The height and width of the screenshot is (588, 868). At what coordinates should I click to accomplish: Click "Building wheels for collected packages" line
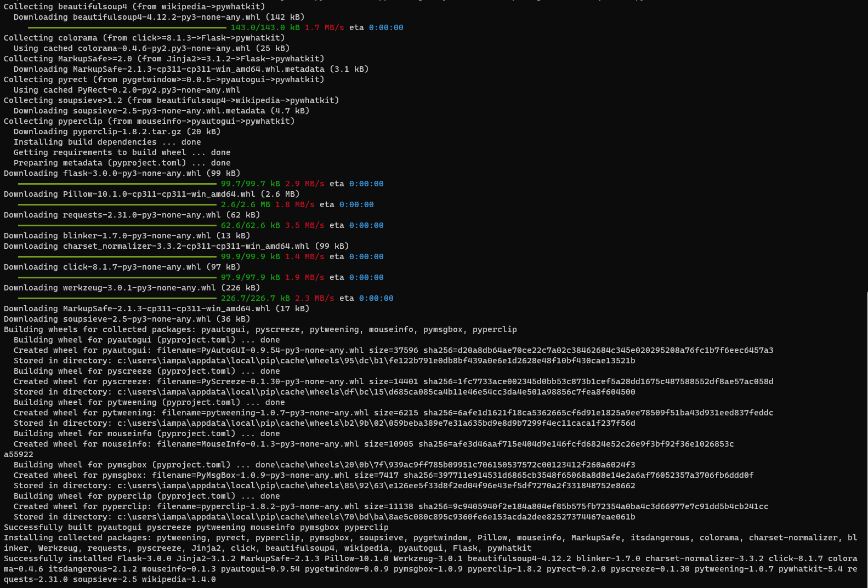click(260, 329)
